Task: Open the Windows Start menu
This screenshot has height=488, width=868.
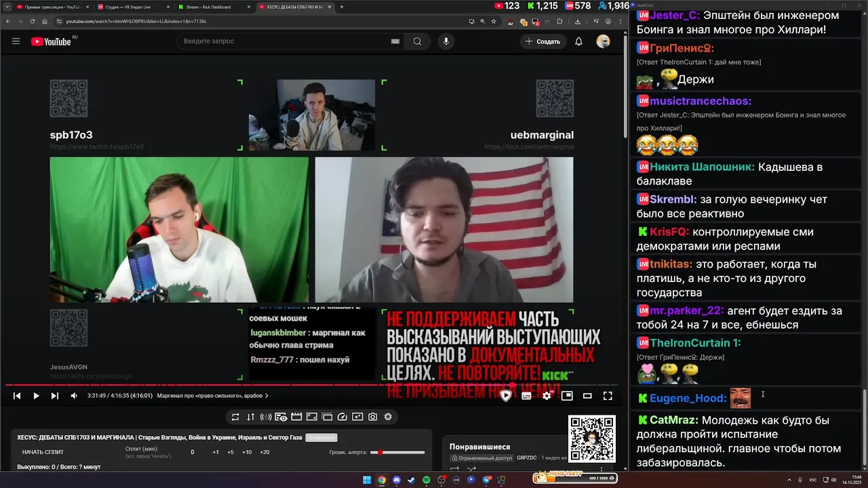Action: (x=367, y=480)
